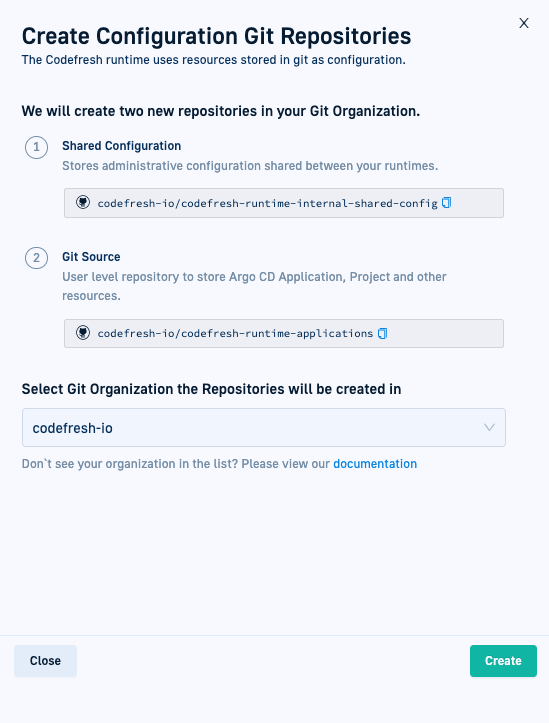Click the Git Source heading
The height and width of the screenshot is (723, 549).
pos(91,256)
